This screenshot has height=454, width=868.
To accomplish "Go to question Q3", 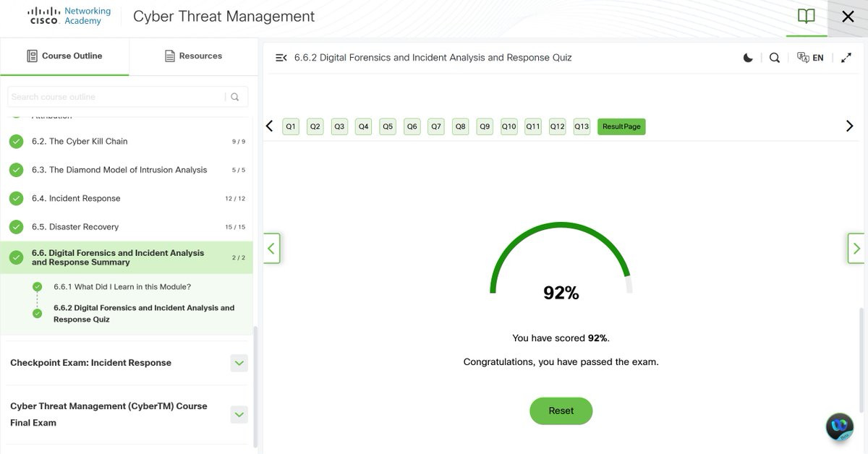I will (339, 127).
